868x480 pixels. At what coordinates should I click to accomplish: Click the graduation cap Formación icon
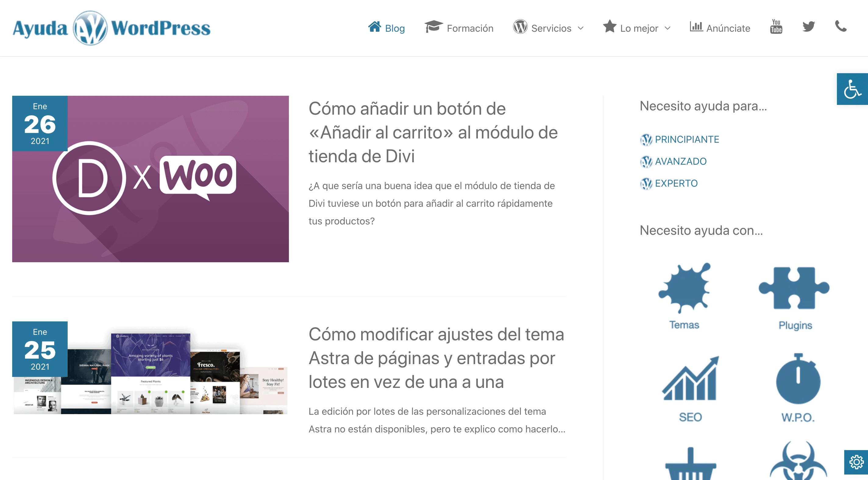coord(433,26)
